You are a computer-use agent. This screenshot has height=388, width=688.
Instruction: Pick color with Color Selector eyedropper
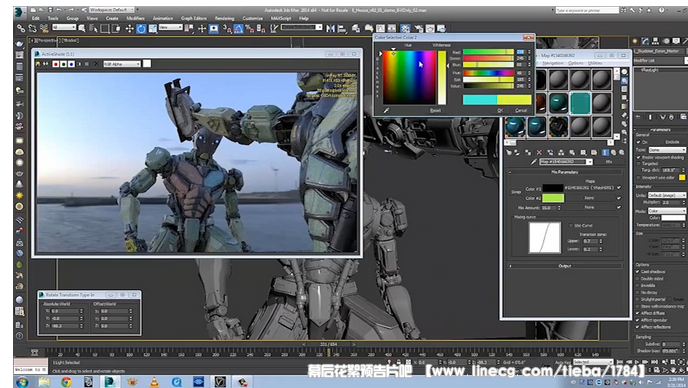(387, 111)
